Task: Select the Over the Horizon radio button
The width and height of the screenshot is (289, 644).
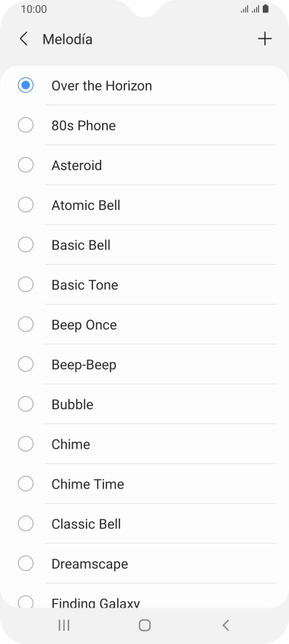Action: coord(25,86)
